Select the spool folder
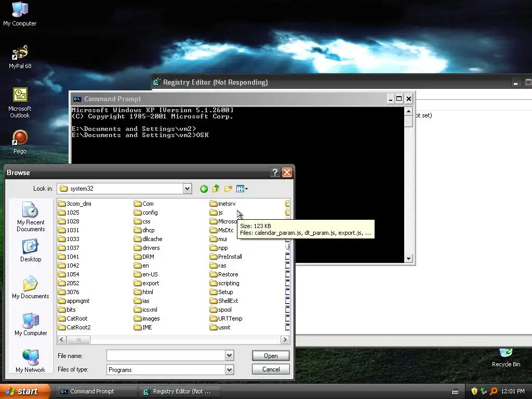Viewport: 532px width, 399px height. coord(220,310)
